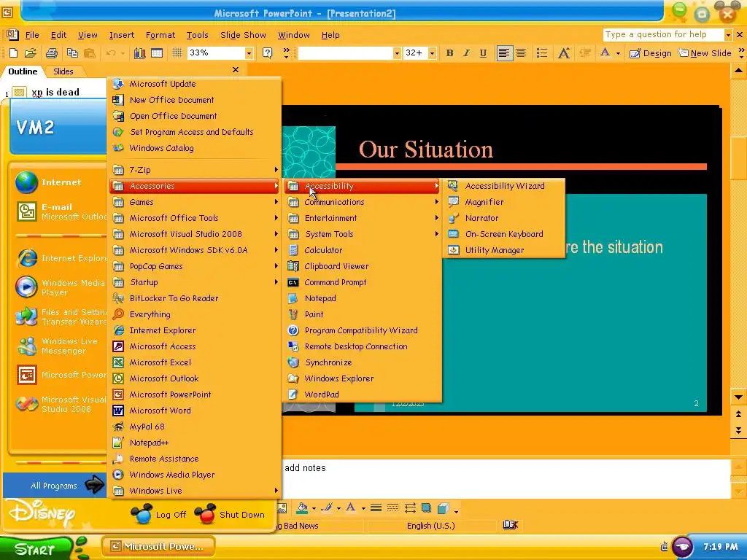Click the Open folder toolbar icon
747x560 pixels.
click(x=31, y=53)
